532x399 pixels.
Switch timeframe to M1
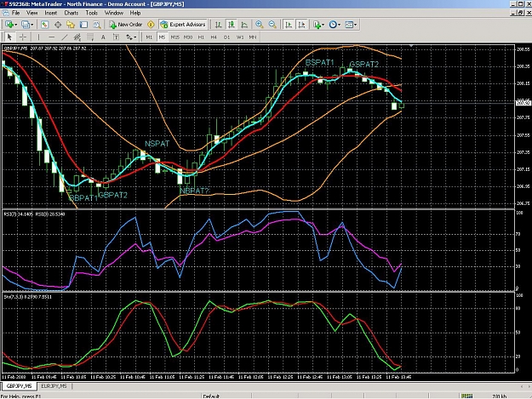149,37
